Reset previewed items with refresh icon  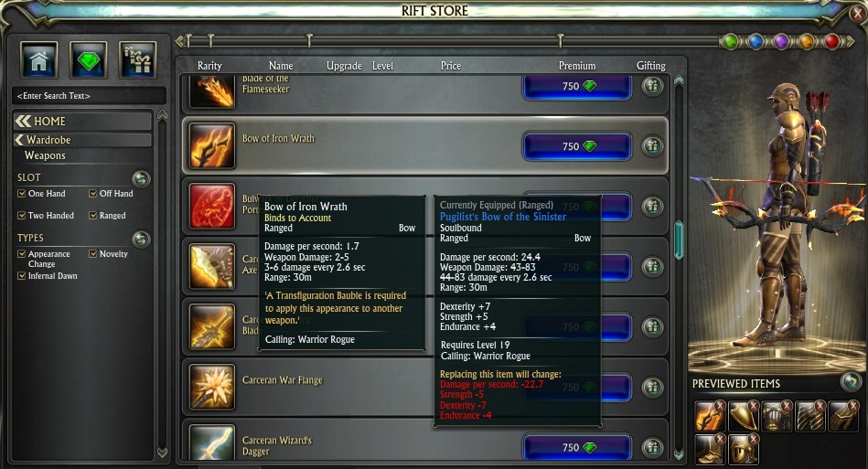click(851, 381)
